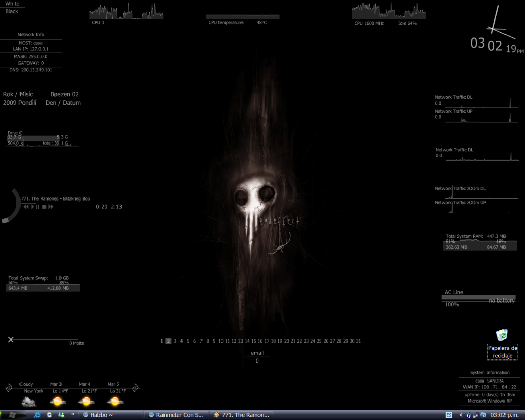Select day 2 in calendar strip
Image resolution: width=525 pixels, height=420 pixels.
click(x=168, y=341)
